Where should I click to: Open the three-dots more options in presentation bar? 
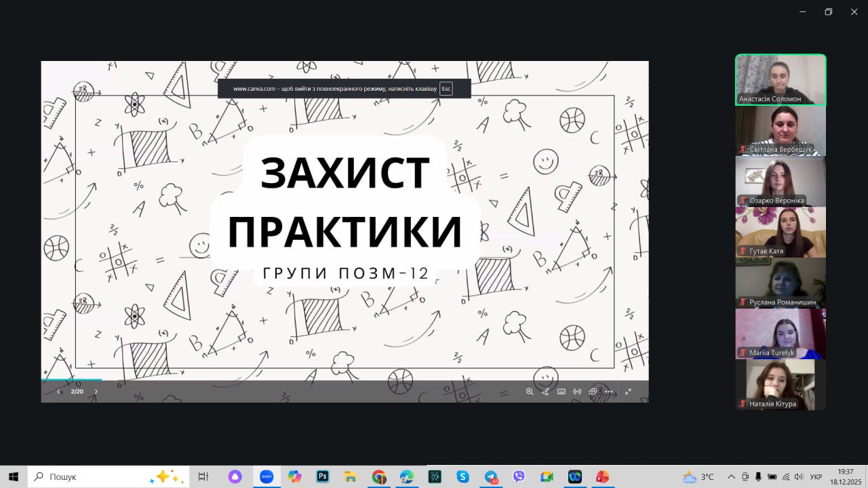coord(609,392)
